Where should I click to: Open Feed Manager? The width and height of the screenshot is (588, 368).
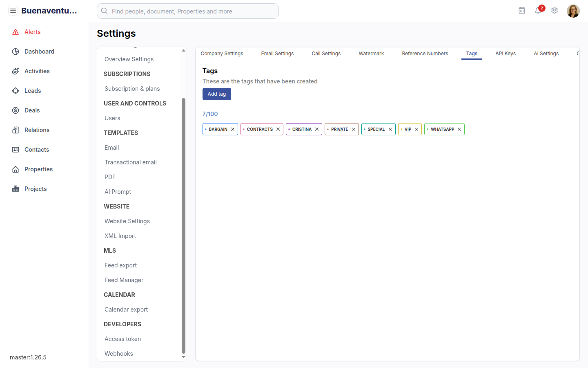click(x=124, y=280)
